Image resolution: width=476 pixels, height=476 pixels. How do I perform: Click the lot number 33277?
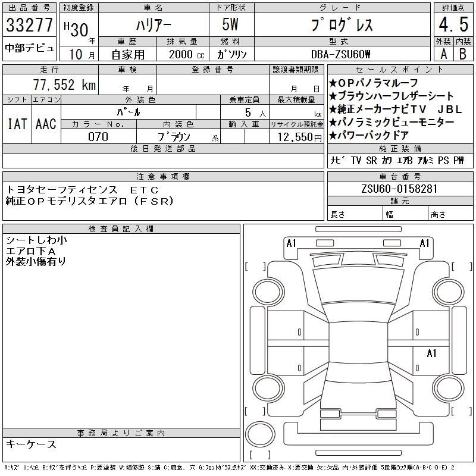pos(29,25)
